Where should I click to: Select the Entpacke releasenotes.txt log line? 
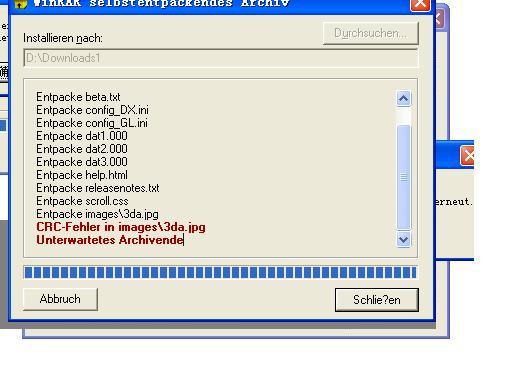pyautogui.click(x=98, y=188)
